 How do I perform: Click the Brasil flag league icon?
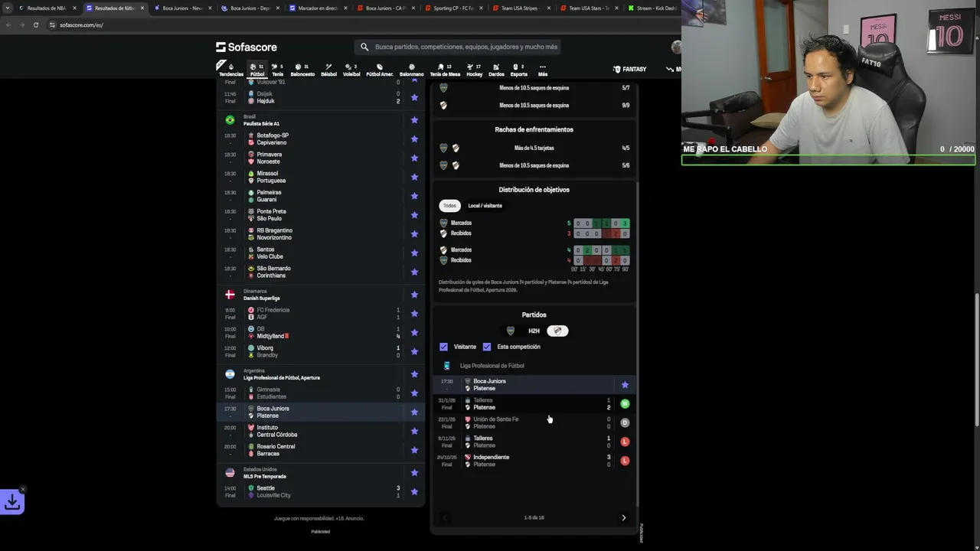pos(230,120)
